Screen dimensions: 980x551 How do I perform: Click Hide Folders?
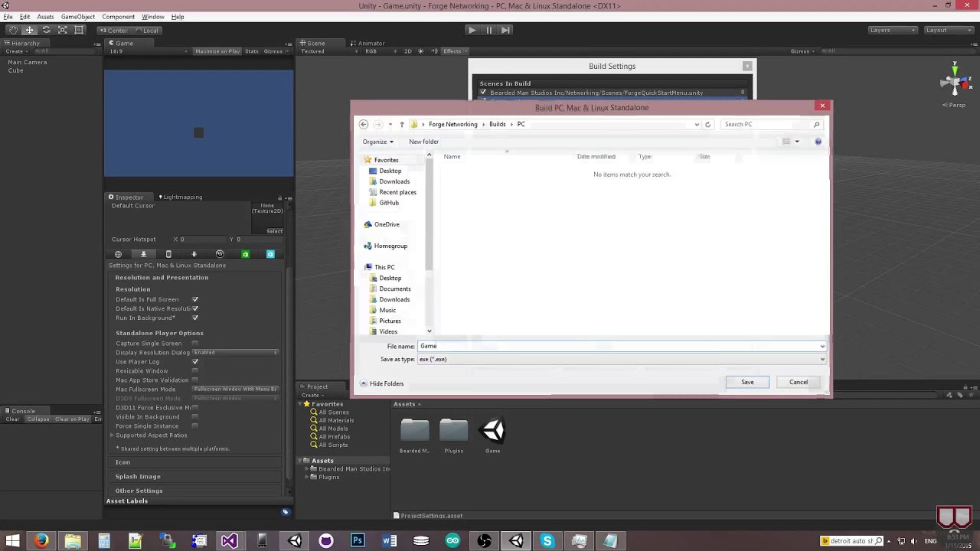[382, 383]
